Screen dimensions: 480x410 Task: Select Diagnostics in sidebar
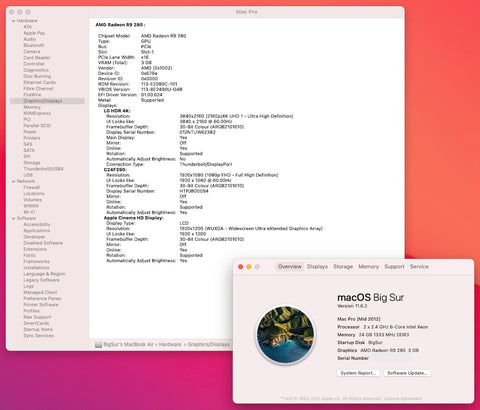[36, 70]
